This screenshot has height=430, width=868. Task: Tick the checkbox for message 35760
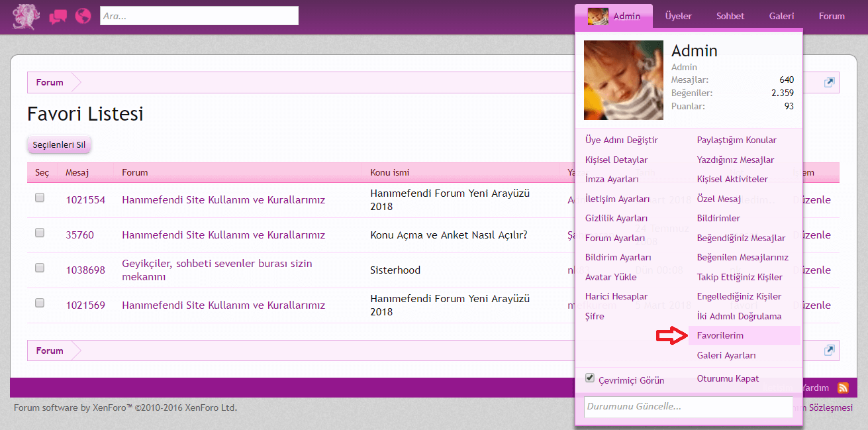[x=40, y=233]
